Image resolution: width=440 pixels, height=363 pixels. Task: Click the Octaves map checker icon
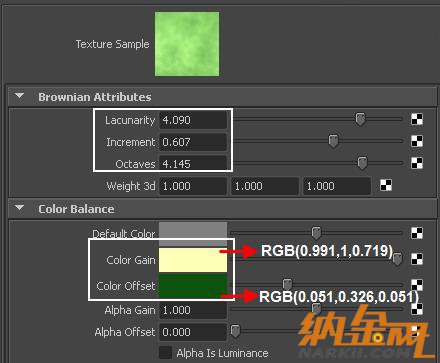417,163
